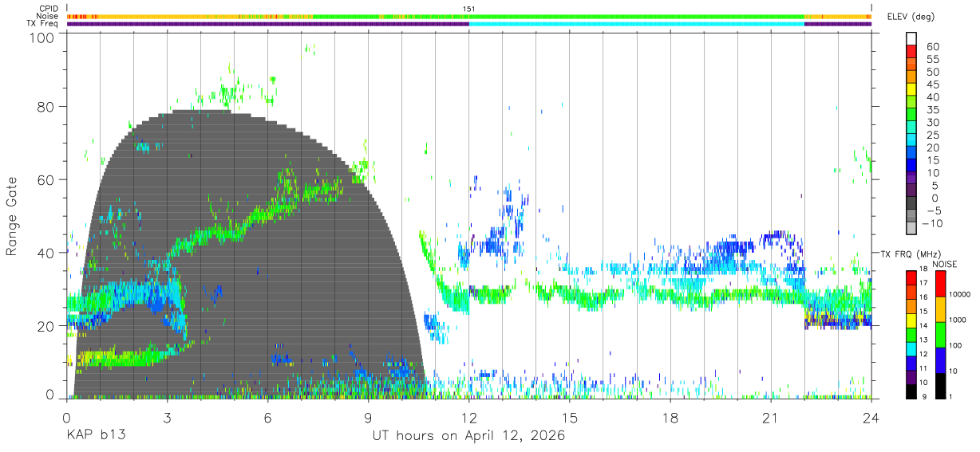Click TX frequency scale label '18'

923,269
